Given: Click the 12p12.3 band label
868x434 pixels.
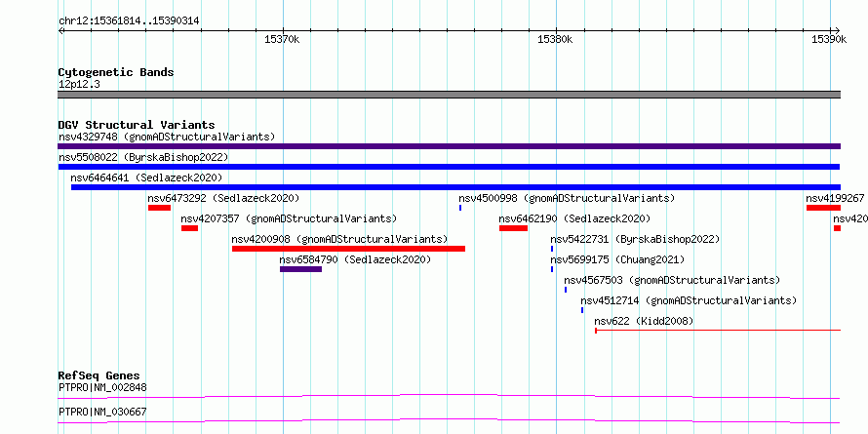Looking at the screenshot, I should tap(79, 85).
